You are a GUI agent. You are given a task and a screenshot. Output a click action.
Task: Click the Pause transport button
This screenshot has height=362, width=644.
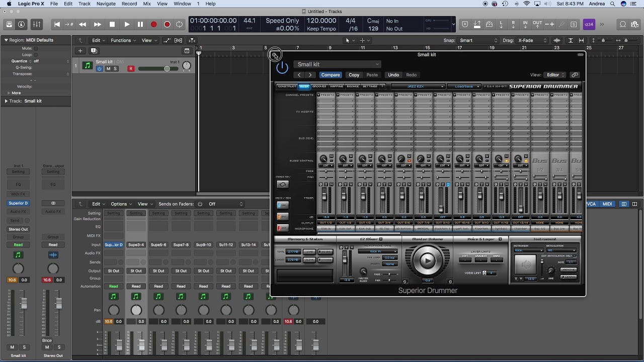point(140,24)
